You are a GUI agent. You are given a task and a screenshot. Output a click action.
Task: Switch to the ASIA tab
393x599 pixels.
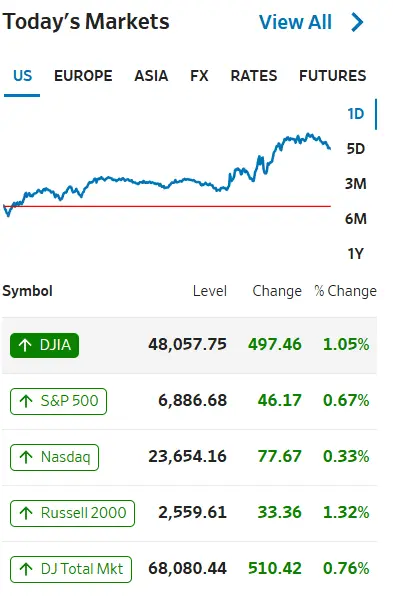coord(151,76)
